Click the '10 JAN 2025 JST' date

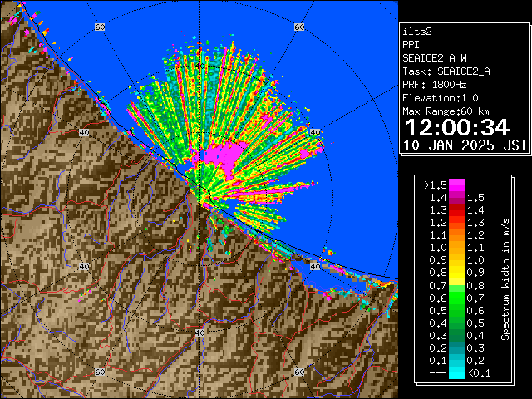tap(465, 145)
